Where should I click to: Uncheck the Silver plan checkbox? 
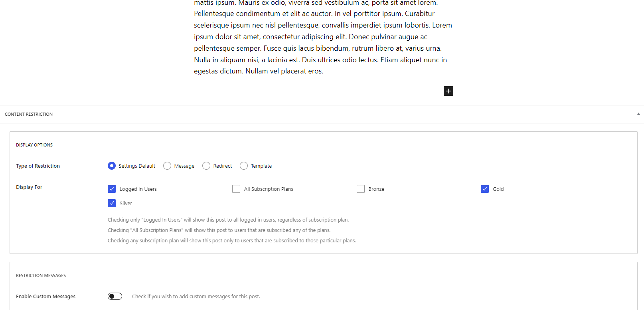point(112,203)
